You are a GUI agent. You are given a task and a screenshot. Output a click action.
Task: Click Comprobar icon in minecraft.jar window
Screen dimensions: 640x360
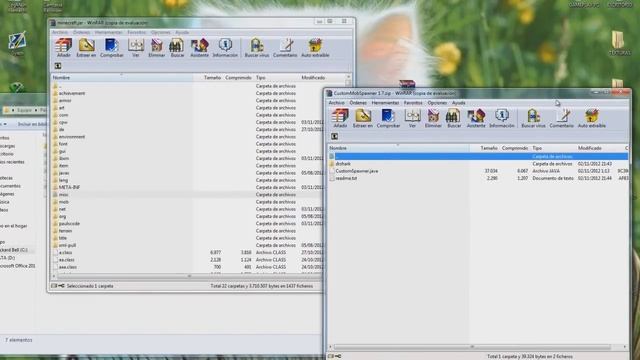coord(111,48)
